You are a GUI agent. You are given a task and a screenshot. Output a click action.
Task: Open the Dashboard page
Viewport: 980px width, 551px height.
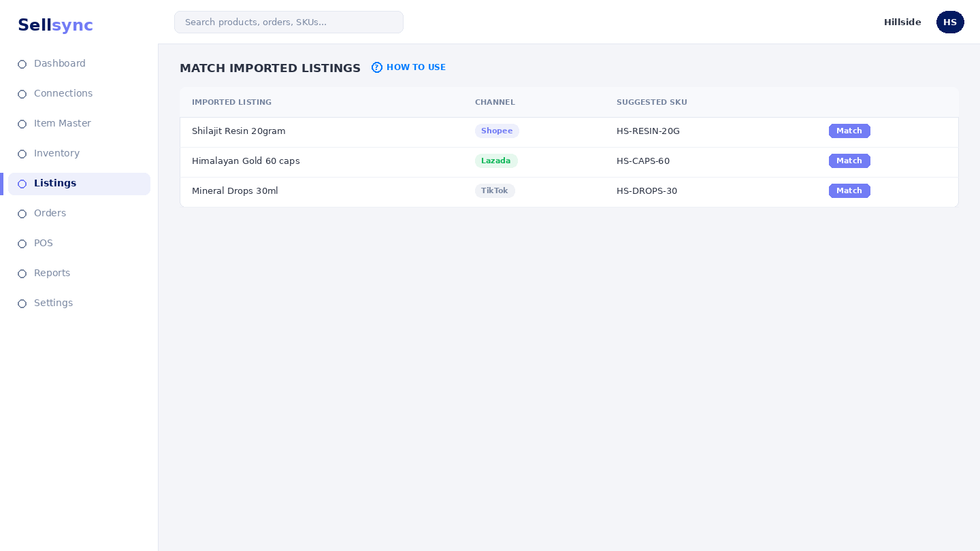tap(79, 64)
